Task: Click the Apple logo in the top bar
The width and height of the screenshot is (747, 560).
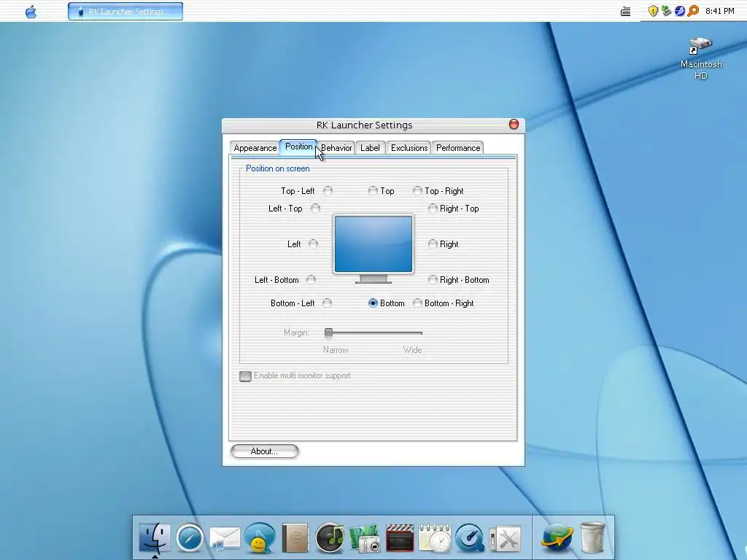Action: pyautogui.click(x=31, y=11)
